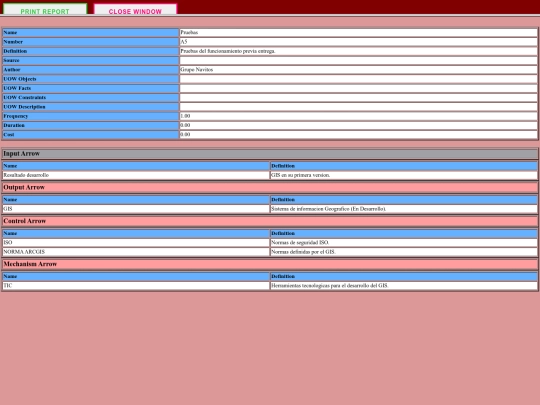Select 'Pruebas del funcionamiento previa entrega.' text
Screen dimensions: 540x405
228,51
